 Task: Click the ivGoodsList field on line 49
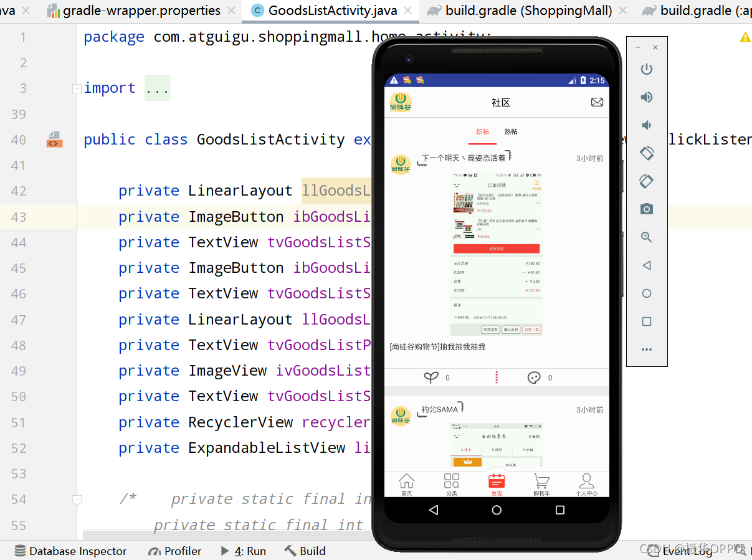(324, 371)
